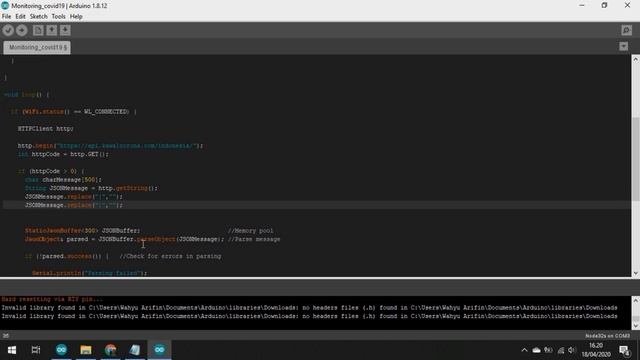Viewport: 640px width, 360px height.
Task: Click the Verify sketch checkmark button
Action: 8,30
